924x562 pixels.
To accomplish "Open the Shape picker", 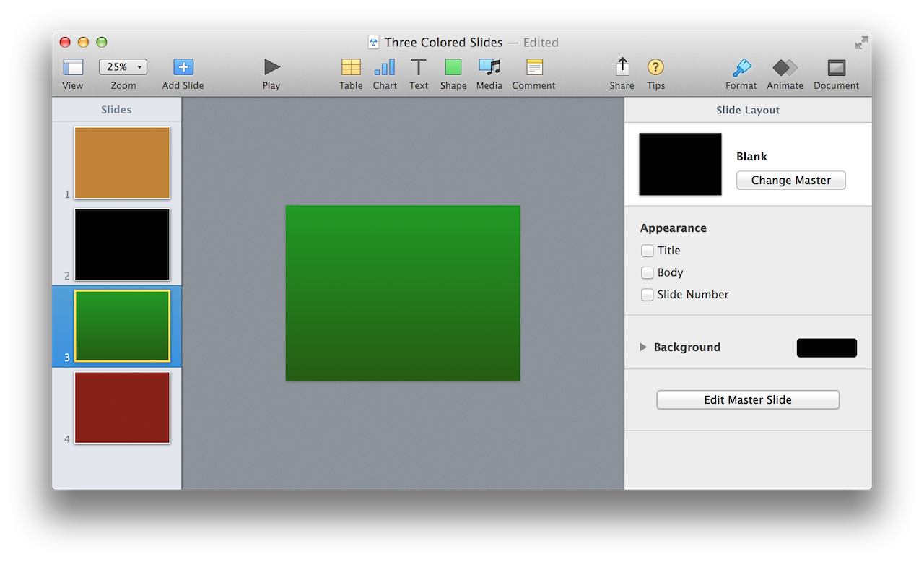I will click(x=453, y=68).
